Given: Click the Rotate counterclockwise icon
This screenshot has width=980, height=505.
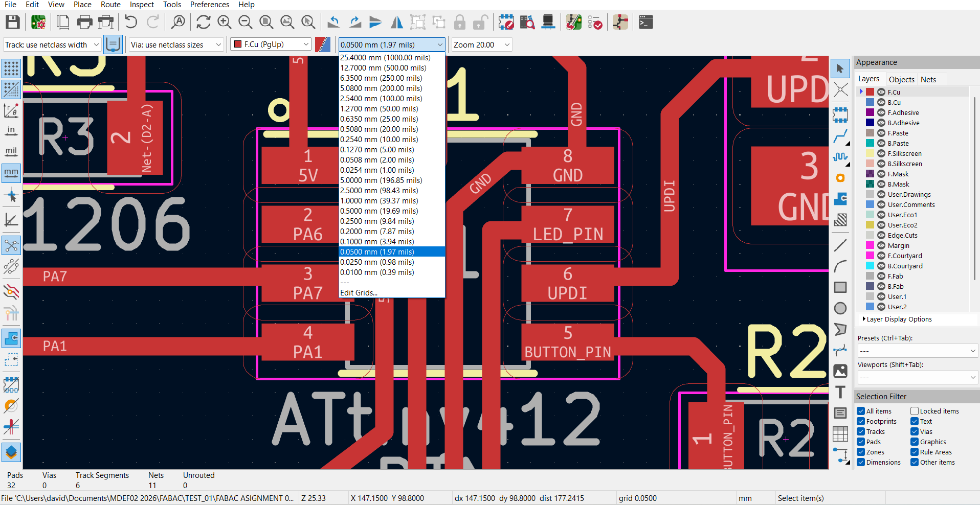Looking at the screenshot, I should point(333,22).
